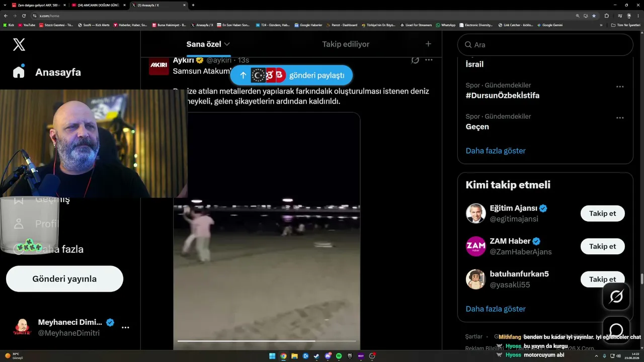Image resolution: width=644 pixels, height=362 pixels.
Task: Open File Explorer from the taskbar
Action: click(x=294, y=356)
